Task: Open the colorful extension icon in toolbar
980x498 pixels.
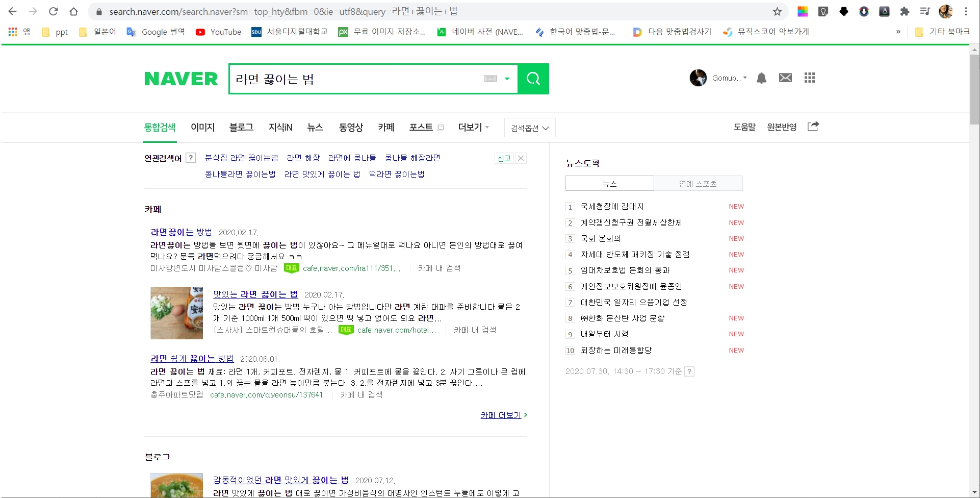Action: point(803,11)
